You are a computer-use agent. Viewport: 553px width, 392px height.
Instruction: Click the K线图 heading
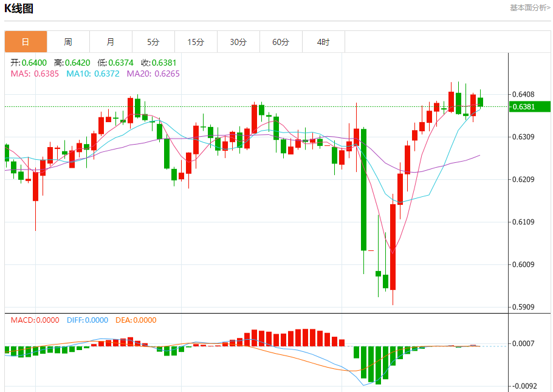19,8
